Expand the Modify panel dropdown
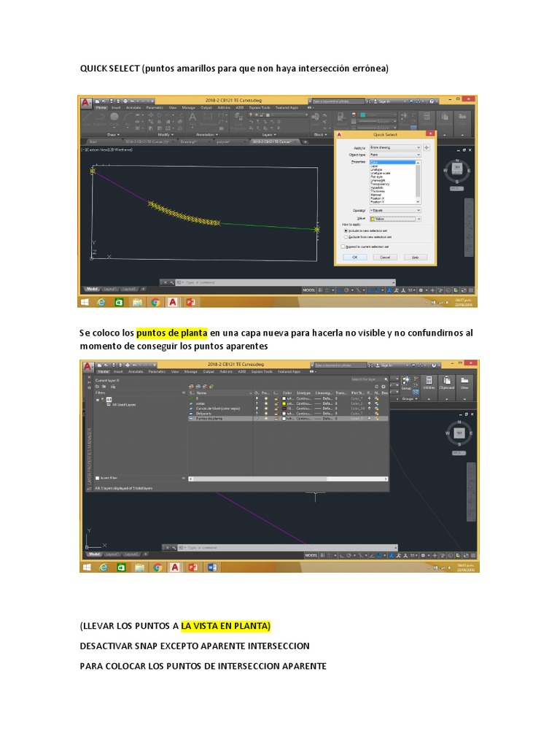 tap(166, 135)
